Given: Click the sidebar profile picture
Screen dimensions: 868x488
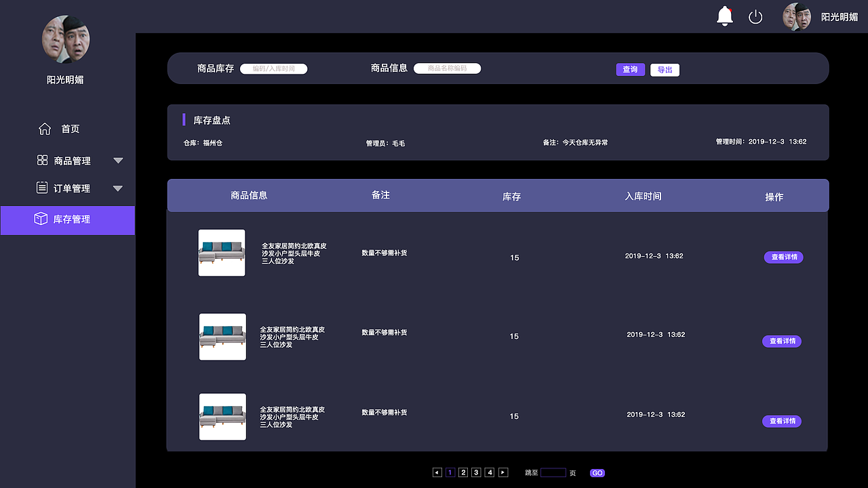Looking at the screenshot, I should 66,39.
